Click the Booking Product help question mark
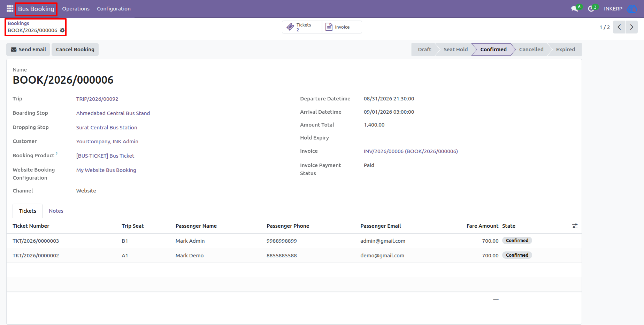Image resolution: width=644 pixels, height=325 pixels. 57,153
